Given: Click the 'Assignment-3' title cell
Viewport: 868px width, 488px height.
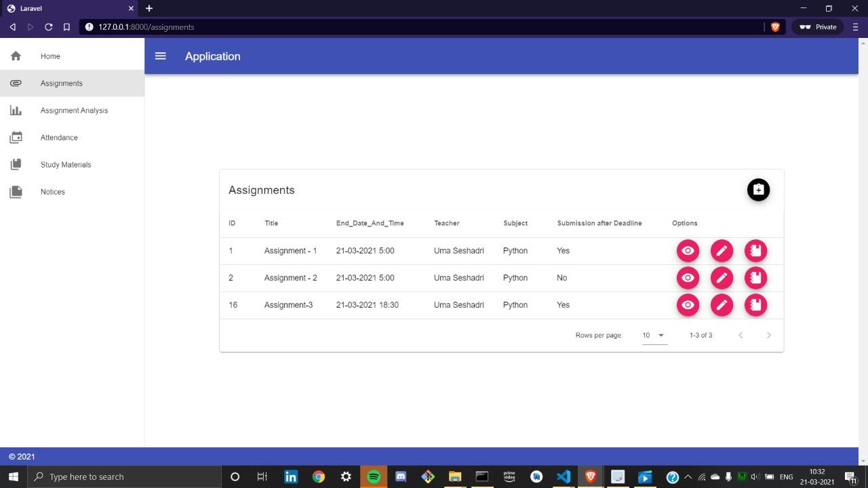Looking at the screenshot, I should tap(288, 305).
